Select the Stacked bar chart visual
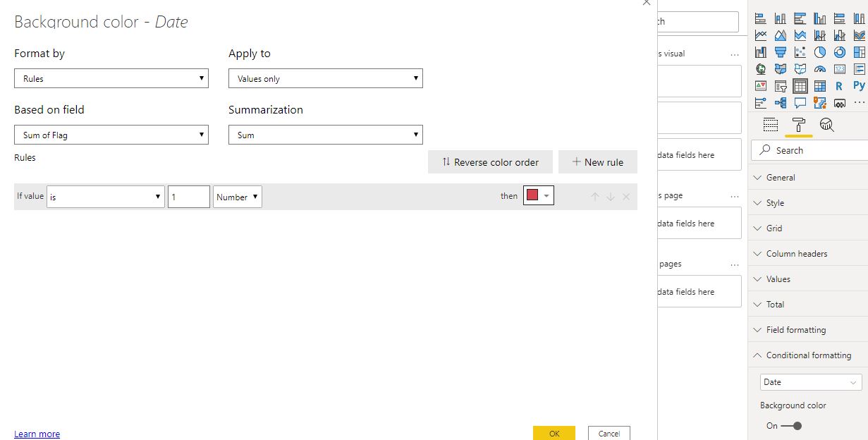 coord(761,18)
